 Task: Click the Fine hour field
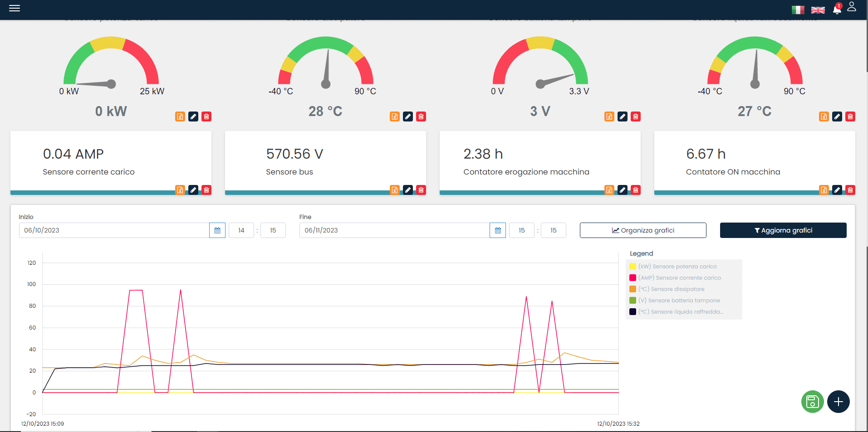pos(522,230)
